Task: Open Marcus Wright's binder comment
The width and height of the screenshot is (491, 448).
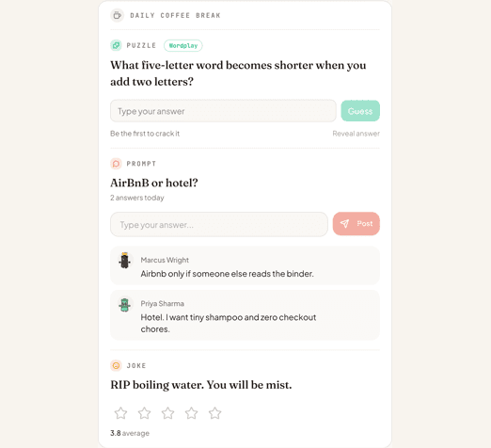Action: [245, 265]
